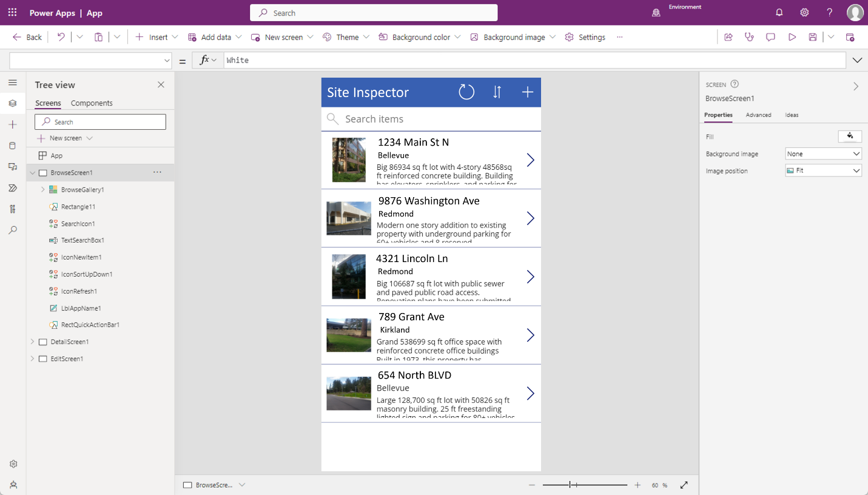Switch to the Components tab
The image size is (868, 495).
tap(92, 103)
